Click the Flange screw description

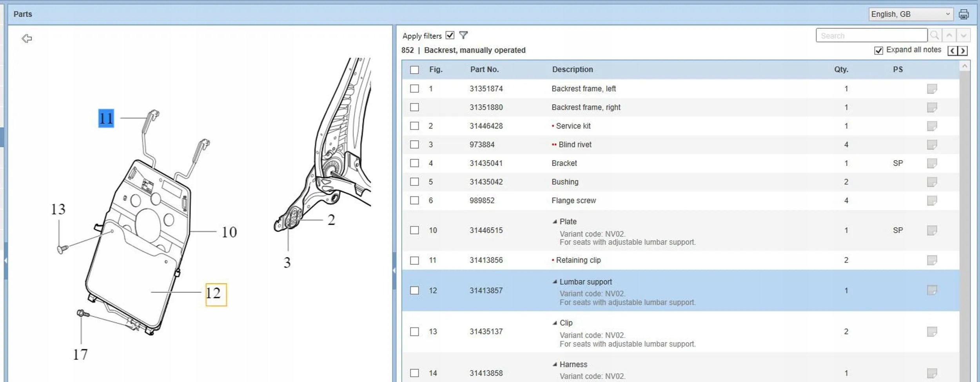pos(573,201)
